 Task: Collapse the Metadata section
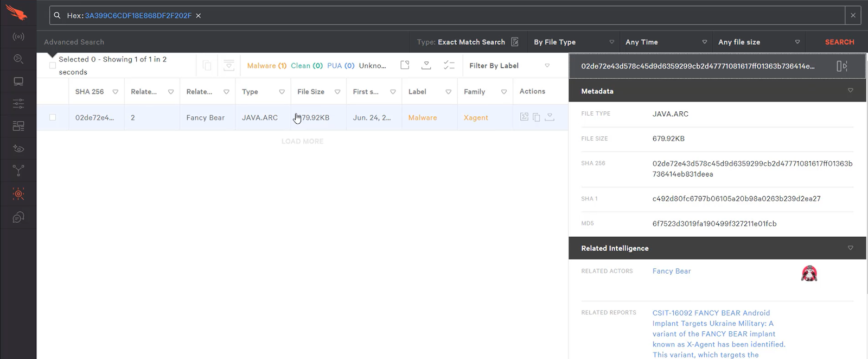click(x=850, y=91)
